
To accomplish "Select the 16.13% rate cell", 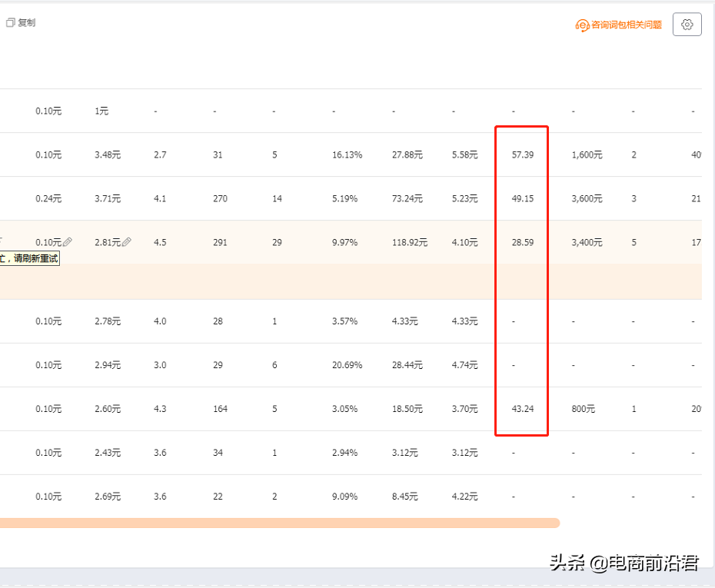I will [x=347, y=155].
